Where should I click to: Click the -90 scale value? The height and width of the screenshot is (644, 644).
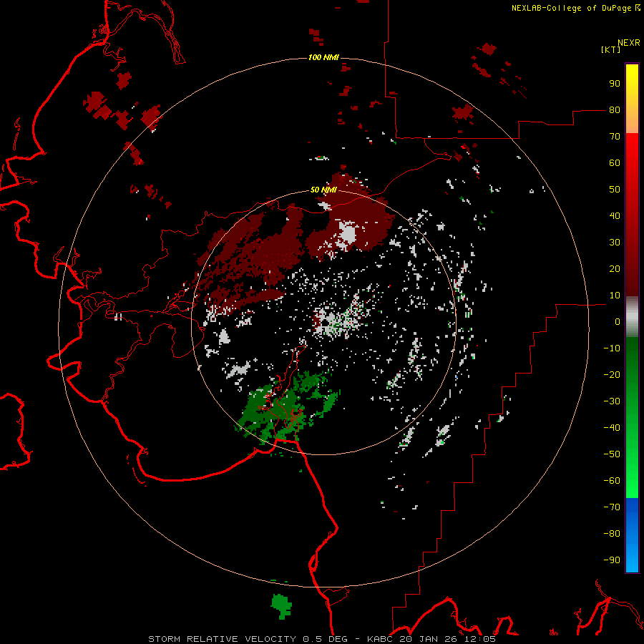click(612, 560)
